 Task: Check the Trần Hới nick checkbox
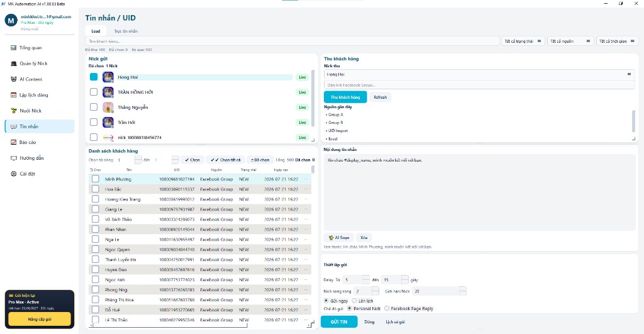[x=94, y=122]
